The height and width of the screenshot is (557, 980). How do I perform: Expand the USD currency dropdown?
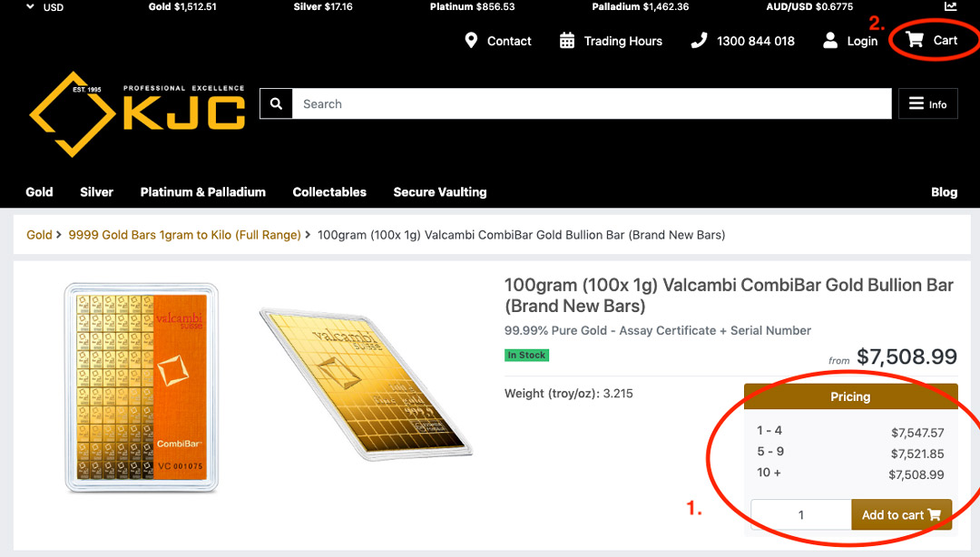click(x=45, y=7)
